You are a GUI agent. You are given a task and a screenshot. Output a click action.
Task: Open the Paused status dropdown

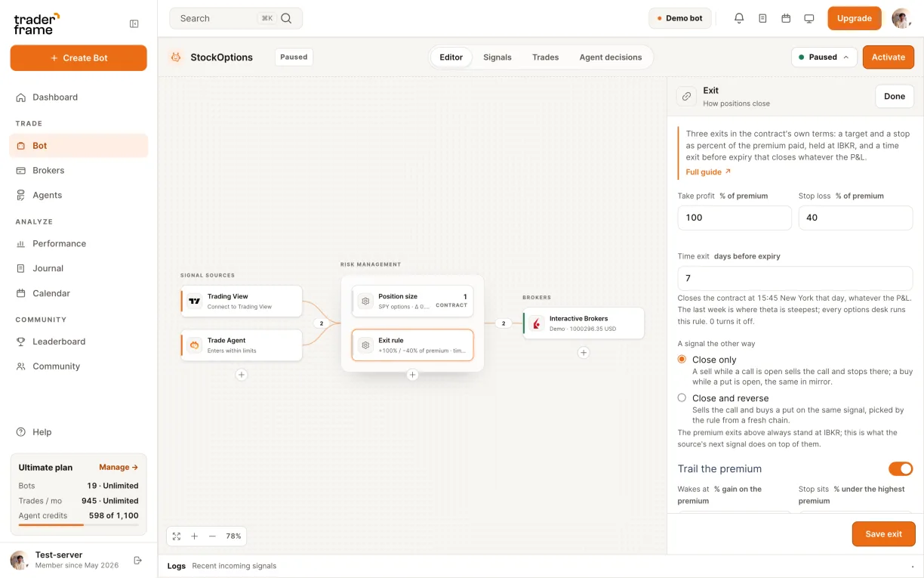click(824, 57)
